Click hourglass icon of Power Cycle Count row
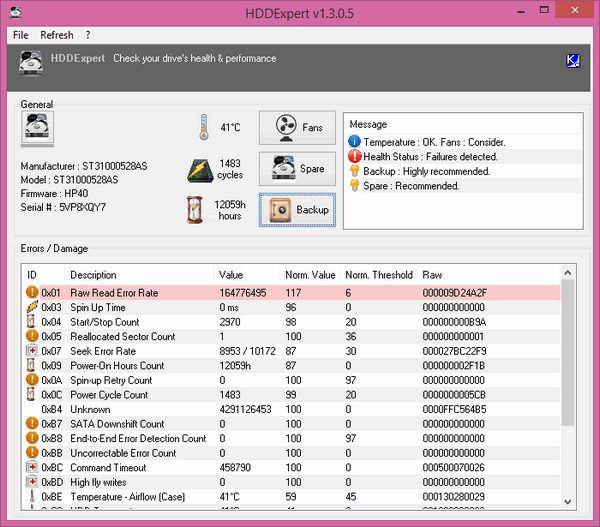Viewport: 600px width, 527px height. [x=31, y=394]
